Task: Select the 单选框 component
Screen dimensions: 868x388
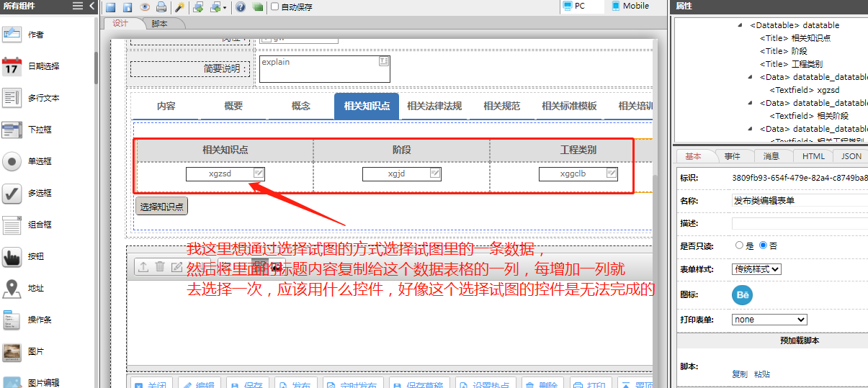Action: (x=27, y=161)
